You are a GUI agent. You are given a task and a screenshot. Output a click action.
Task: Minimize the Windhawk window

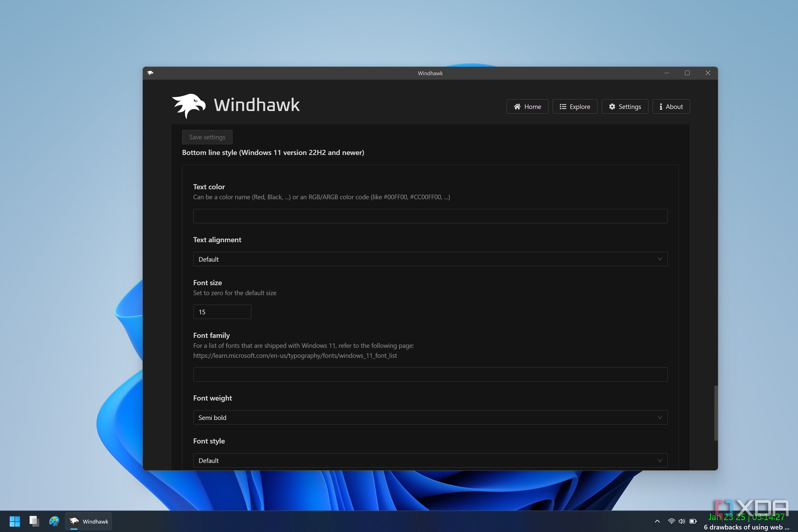pyautogui.click(x=667, y=73)
